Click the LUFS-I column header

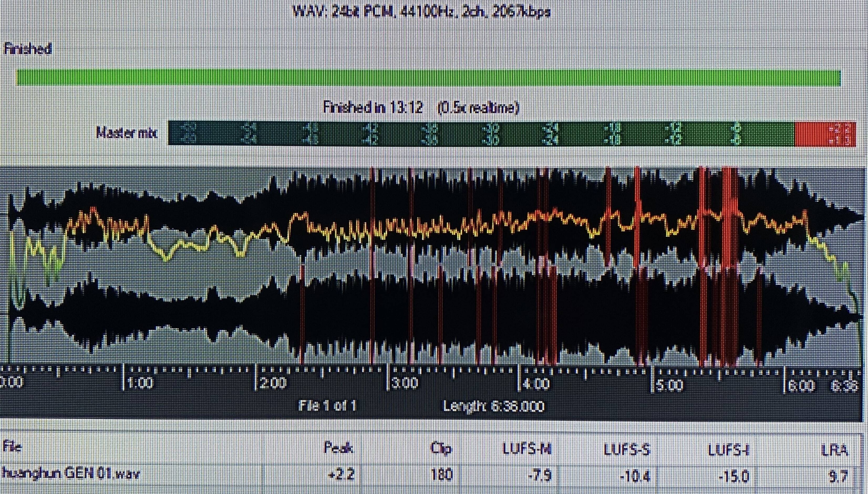[728, 450]
